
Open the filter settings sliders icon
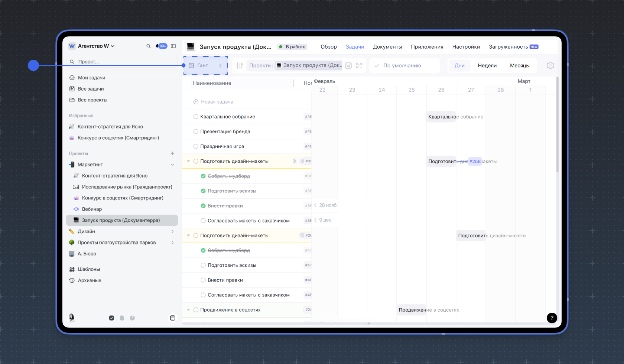[240, 65]
